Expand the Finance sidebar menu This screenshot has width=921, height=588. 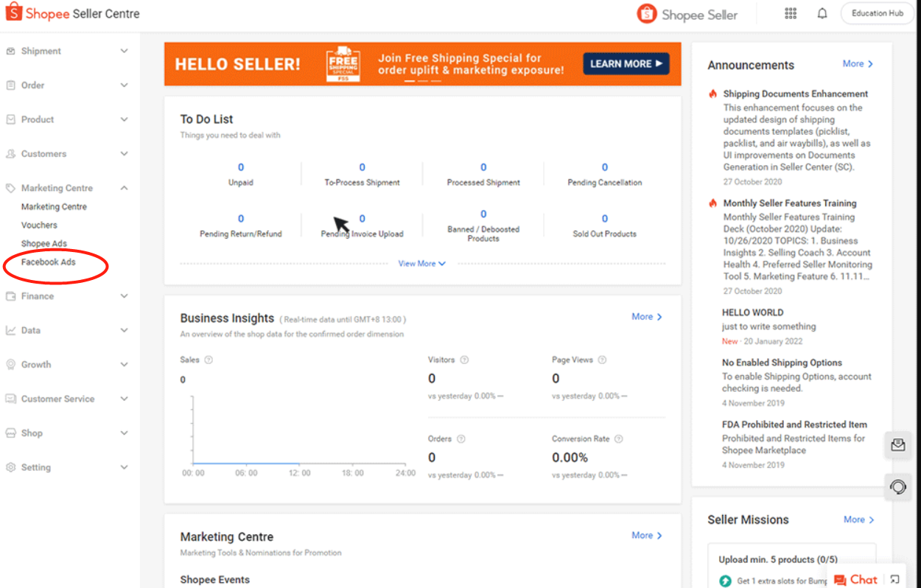pos(66,296)
